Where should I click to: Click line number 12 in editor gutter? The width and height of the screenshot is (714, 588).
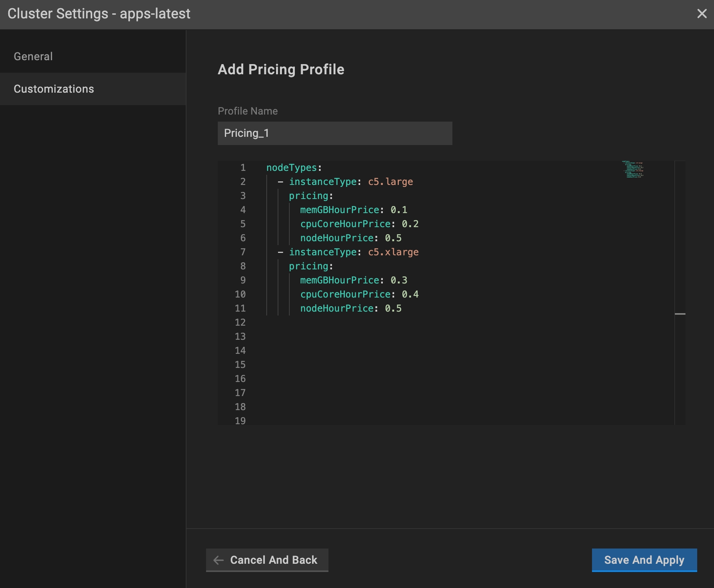click(240, 323)
